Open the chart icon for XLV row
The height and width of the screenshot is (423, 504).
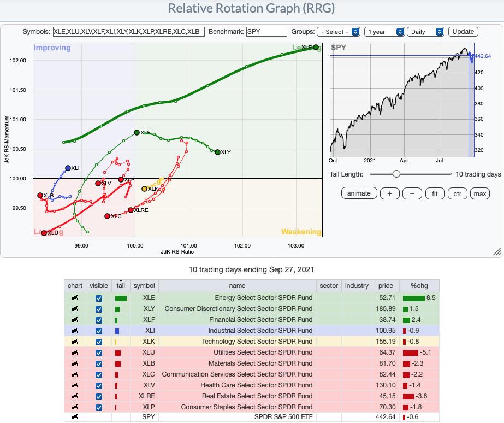point(75,386)
